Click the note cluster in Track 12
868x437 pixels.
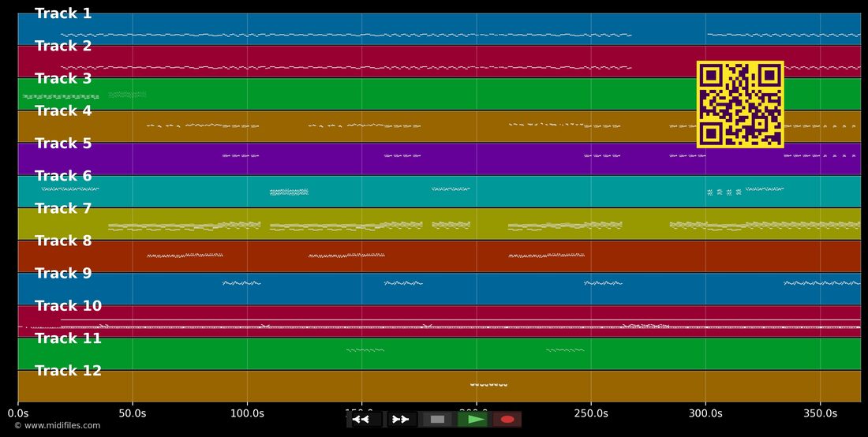(488, 384)
